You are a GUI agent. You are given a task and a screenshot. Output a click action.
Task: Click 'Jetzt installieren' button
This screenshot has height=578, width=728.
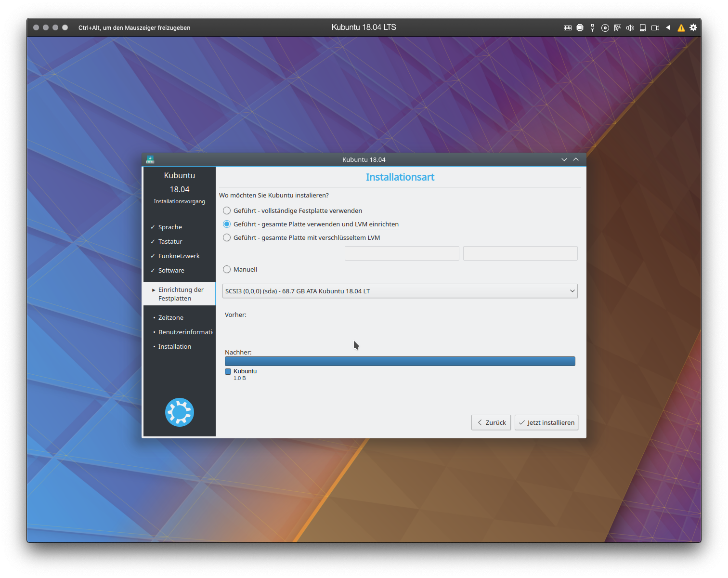(x=546, y=422)
